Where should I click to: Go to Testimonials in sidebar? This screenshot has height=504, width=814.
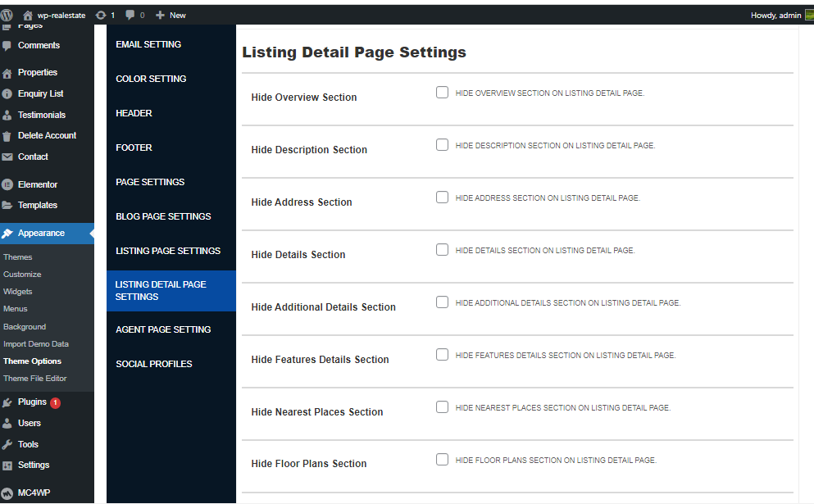(41, 115)
